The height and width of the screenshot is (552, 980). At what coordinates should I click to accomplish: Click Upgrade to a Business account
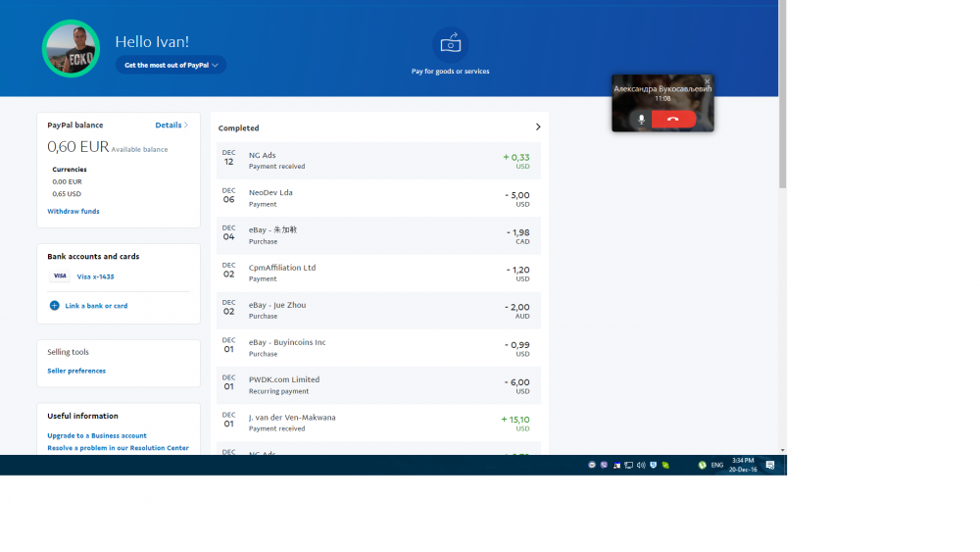pyautogui.click(x=97, y=435)
